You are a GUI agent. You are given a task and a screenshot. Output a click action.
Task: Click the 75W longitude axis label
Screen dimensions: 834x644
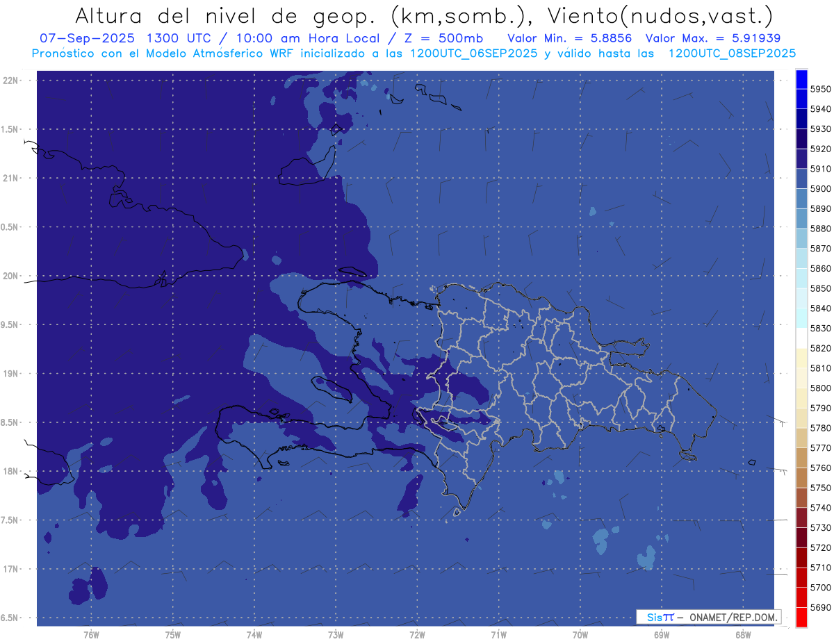tap(173, 636)
